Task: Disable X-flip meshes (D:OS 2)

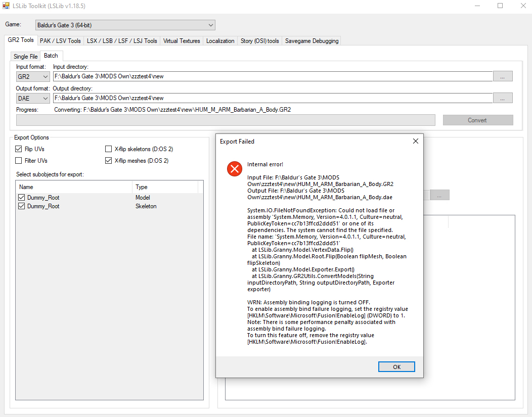Action: [x=108, y=160]
